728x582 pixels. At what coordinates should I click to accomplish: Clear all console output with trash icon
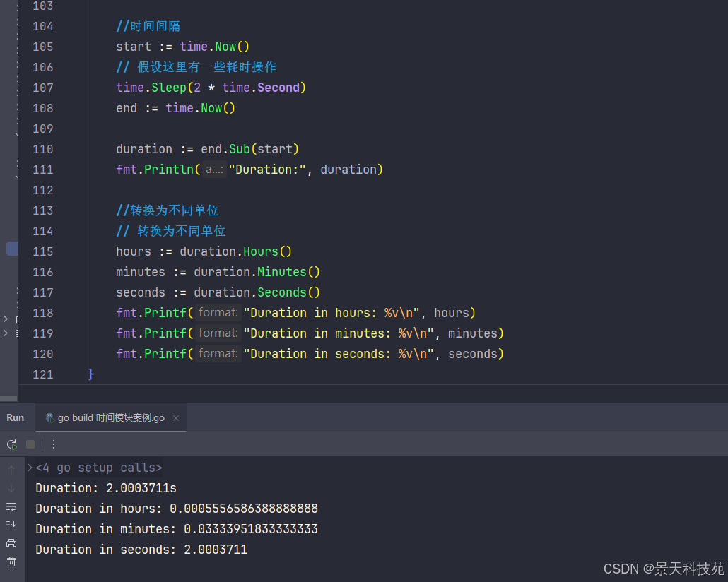point(11,562)
